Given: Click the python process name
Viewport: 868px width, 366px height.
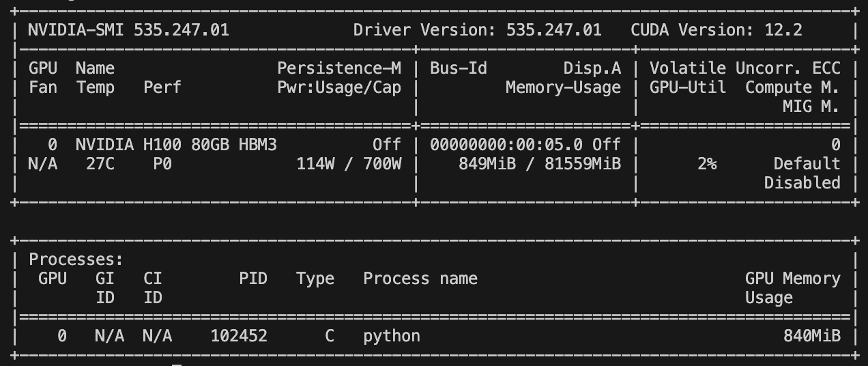Looking at the screenshot, I should 392,336.
